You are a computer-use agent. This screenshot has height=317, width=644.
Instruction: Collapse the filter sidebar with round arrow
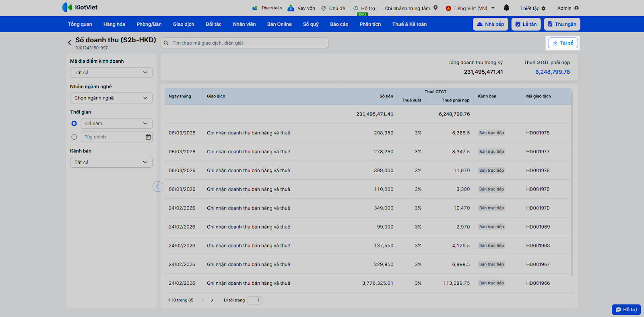158,186
